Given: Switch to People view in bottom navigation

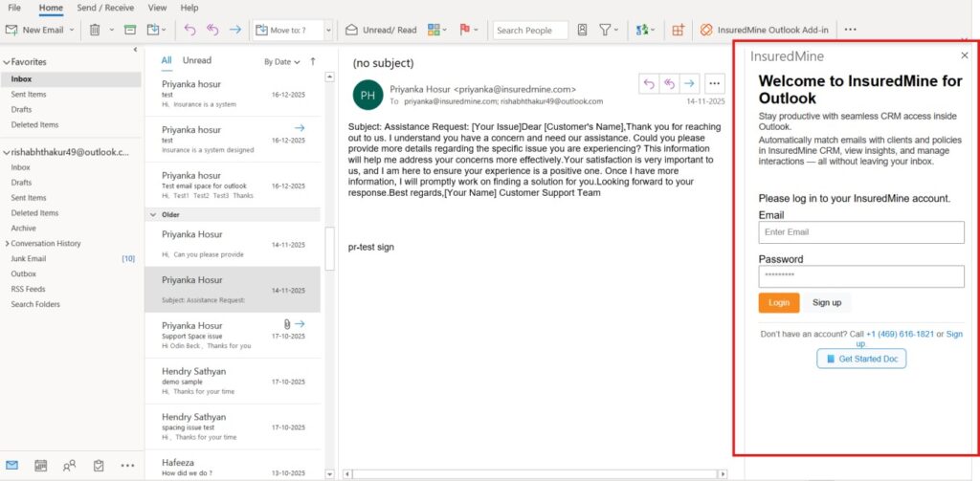Looking at the screenshot, I should tap(69, 466).
